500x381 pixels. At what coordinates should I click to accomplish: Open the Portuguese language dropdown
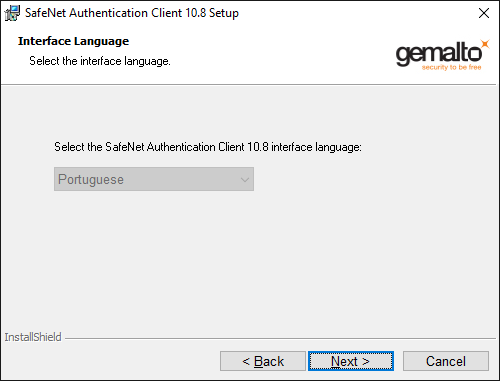click(154, 179)
